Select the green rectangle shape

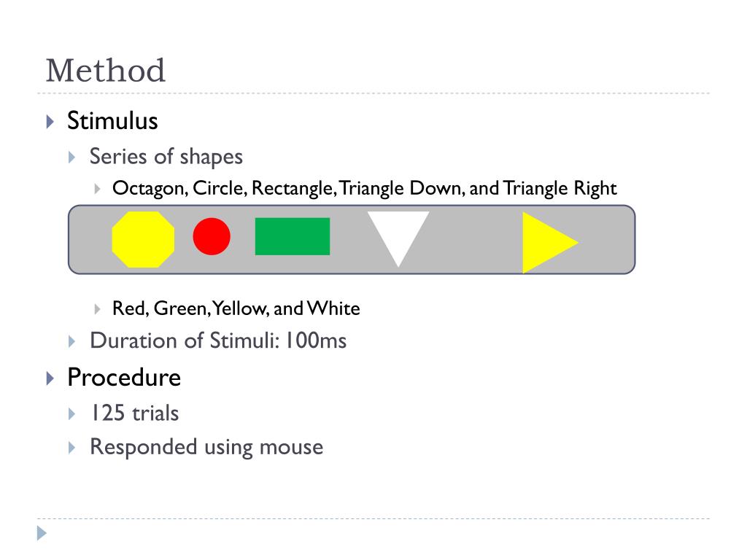point(293,237)
